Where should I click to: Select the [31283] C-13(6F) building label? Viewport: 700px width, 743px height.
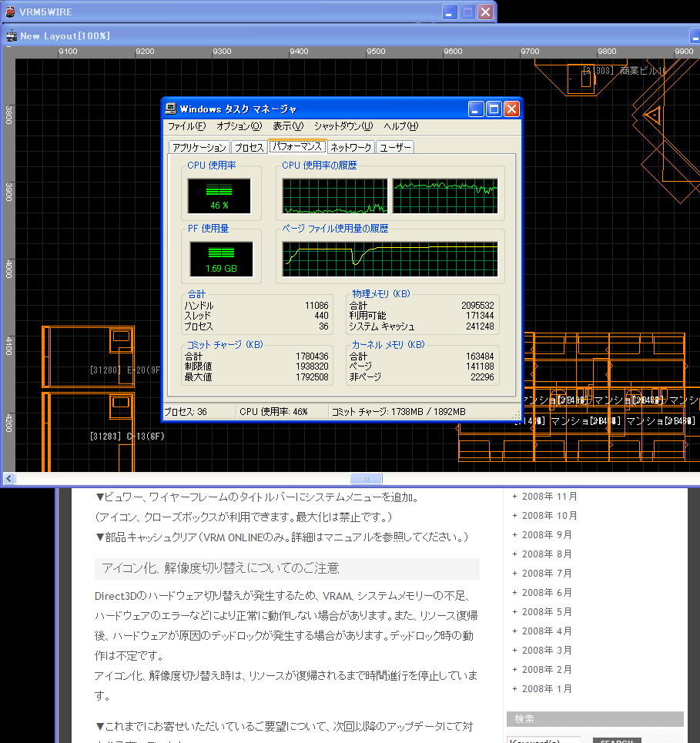point(127,436)
